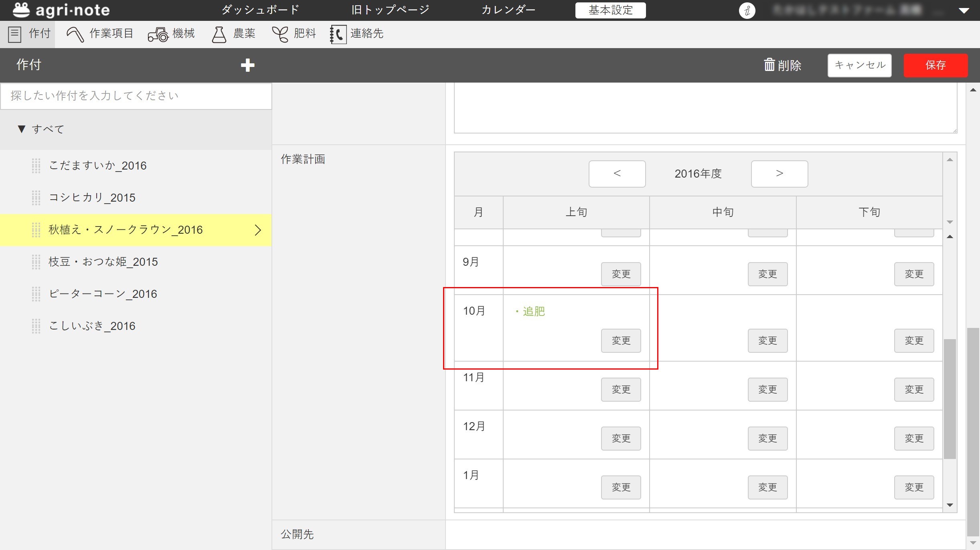Screen dimensions: 980x550
Task: Click drag handle of ピーターコーン_2016
Action: pyautogui.click(x=36, y=294)
